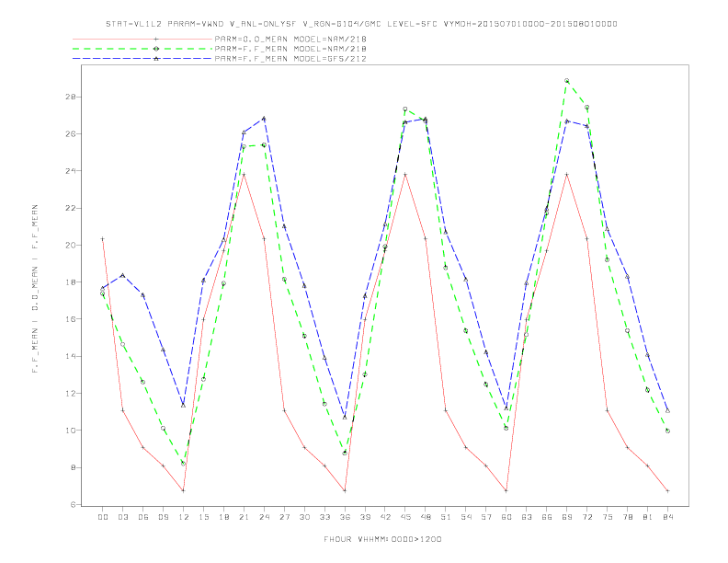
Task: Select legend entry PARM=O.O_MEAN MODEL=NAM/218
Action: click(290, 39)
